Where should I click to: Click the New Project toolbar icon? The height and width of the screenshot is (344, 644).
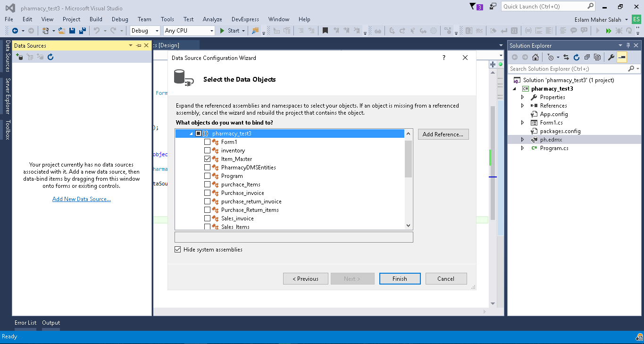(46, 31)
